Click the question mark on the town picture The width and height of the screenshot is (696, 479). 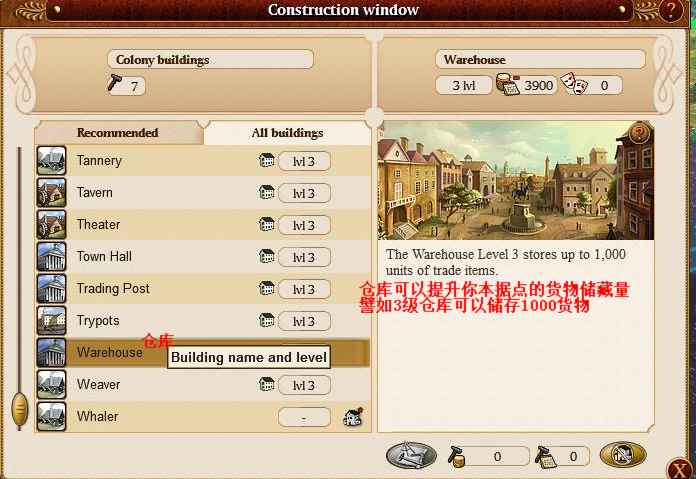[639, 133]
